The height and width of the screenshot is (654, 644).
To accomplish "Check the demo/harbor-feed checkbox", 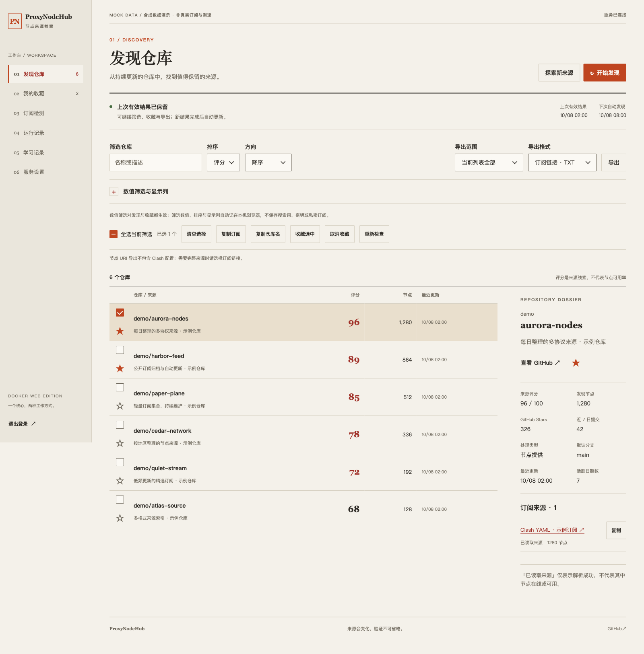I will [x=120, y=350].
